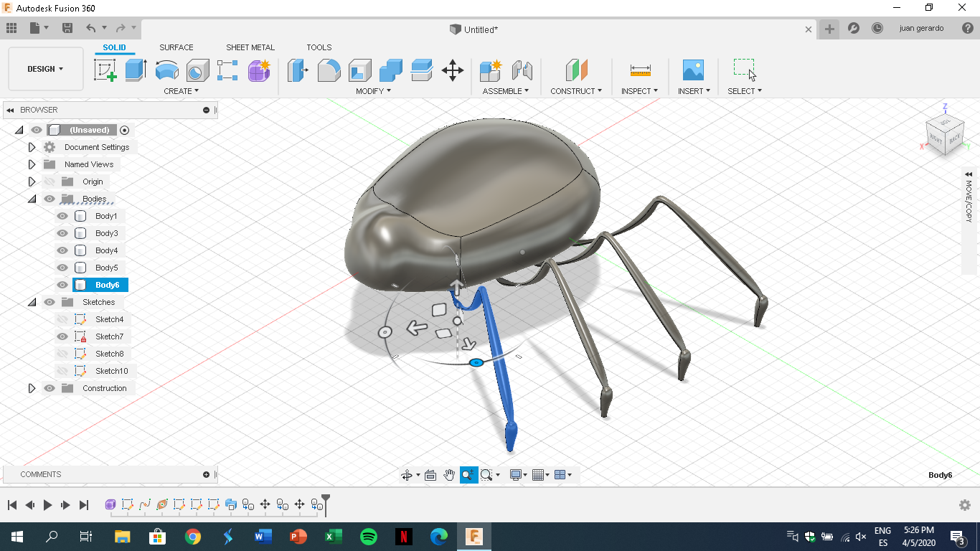Open the SHEET METAL ribbon tab
The image size is (980, 551).
click(x=250, y=47)
